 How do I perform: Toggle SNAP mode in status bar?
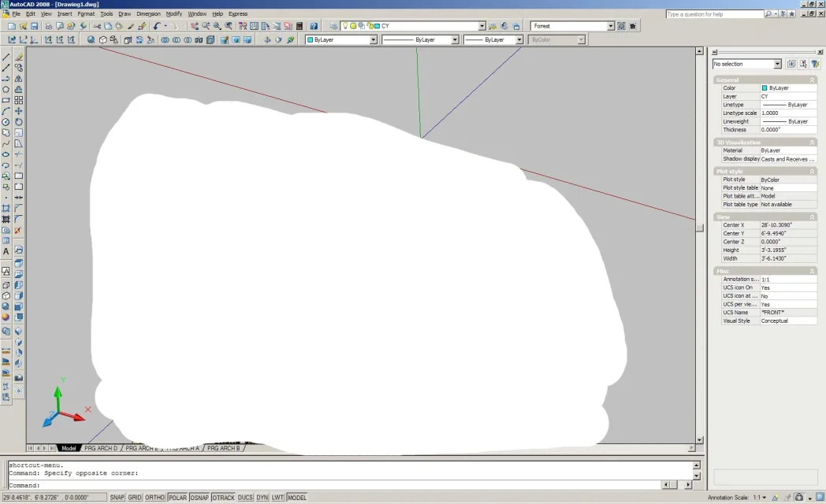pyautogui.click(x=117, y=498)
